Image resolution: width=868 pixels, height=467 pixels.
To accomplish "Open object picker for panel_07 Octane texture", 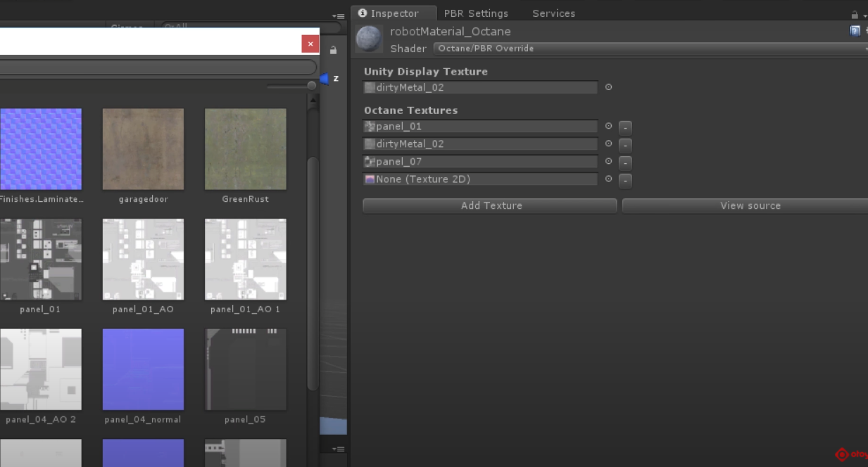I will tap(609, 162).
